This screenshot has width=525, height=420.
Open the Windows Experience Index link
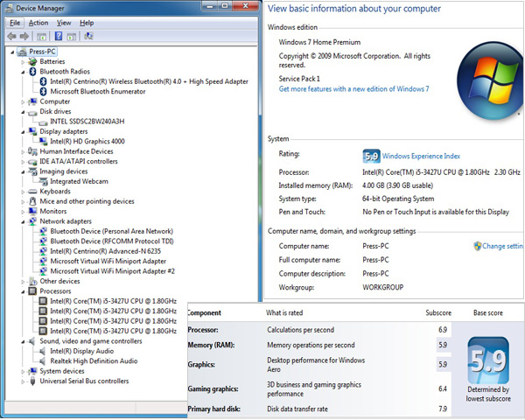(x=421, y=156)
